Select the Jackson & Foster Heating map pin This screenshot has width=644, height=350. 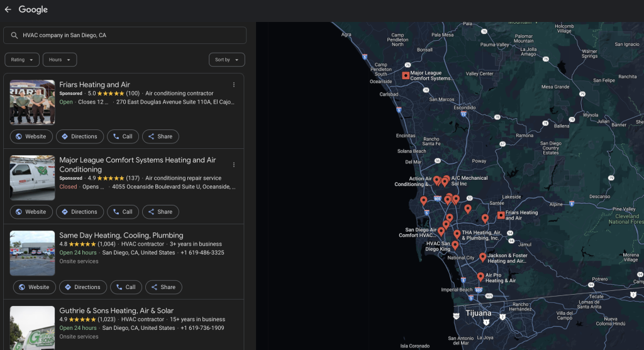[482, 257]
